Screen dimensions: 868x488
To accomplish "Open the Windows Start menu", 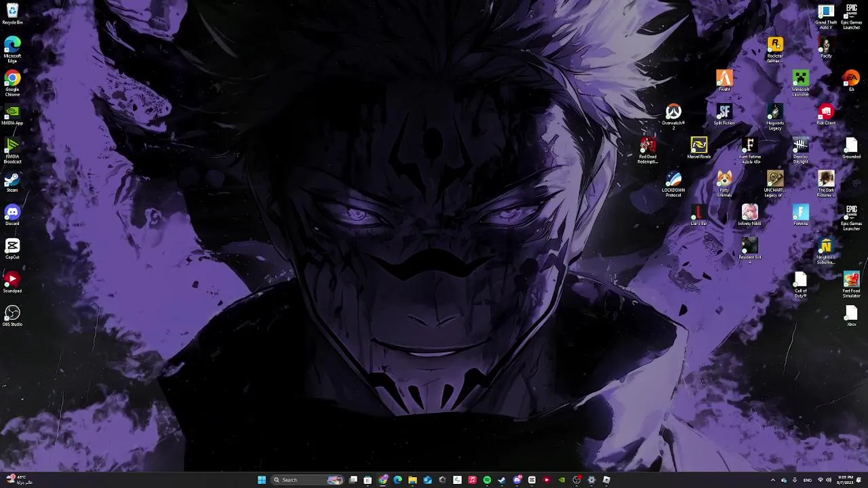I will (262, 480).
